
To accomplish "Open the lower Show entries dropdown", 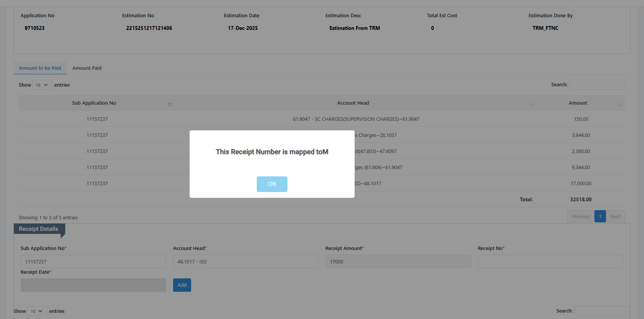I will pos(37,311).
